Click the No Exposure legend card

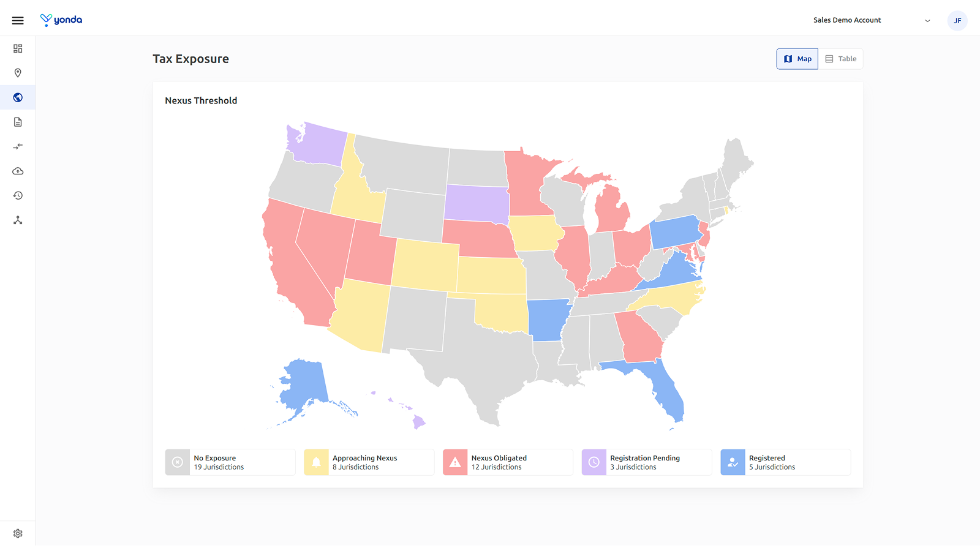[230, 462]
